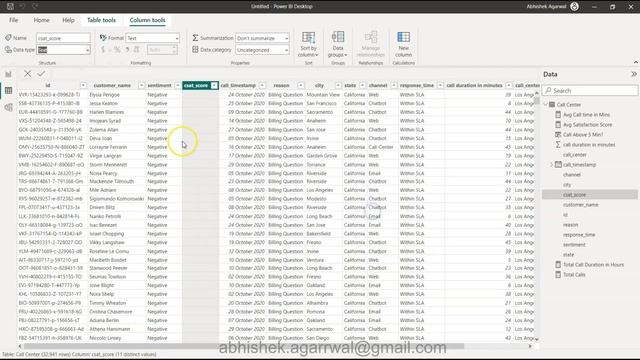Open the Data type dropdown

(x=63, y=50)
